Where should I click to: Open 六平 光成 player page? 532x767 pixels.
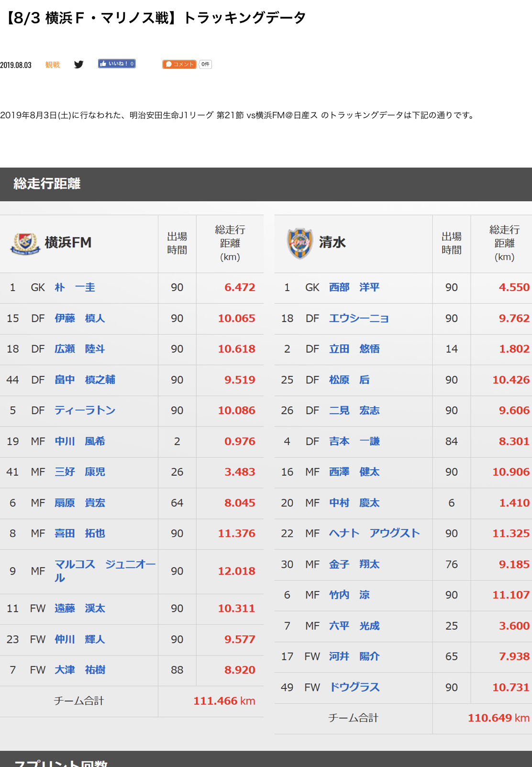click(354, 626)
